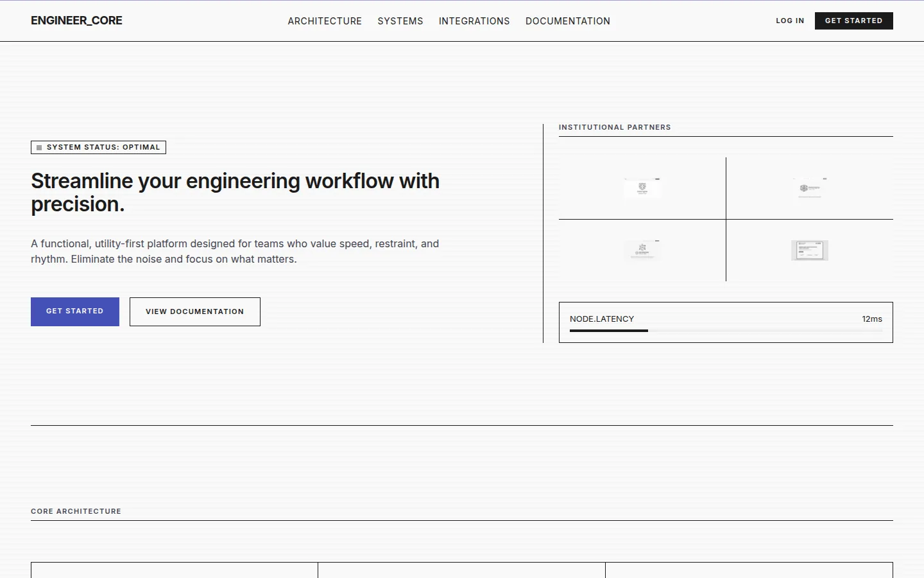Viewport: 924px width, 578px height.
Task: Click the node latency progress bar
Action: [726, 331]
